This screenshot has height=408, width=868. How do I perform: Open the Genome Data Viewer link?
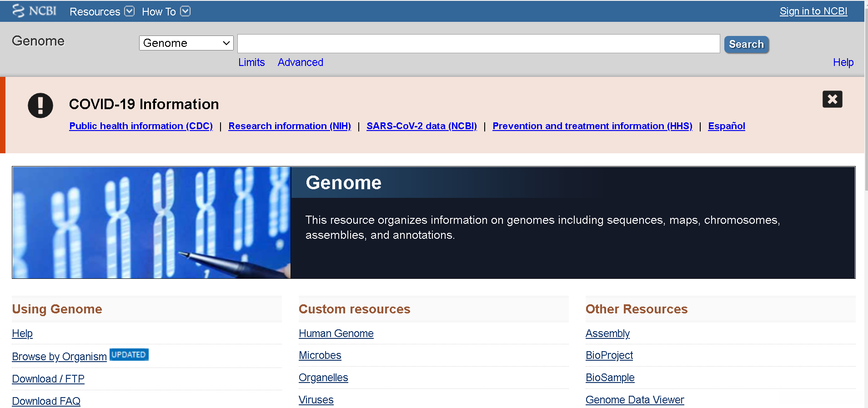(x=634, y=400)
